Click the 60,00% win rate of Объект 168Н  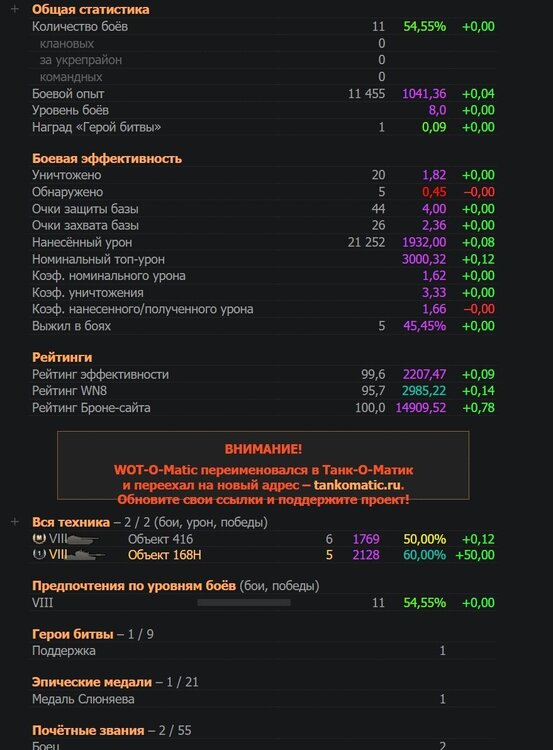tap(424, 555)
